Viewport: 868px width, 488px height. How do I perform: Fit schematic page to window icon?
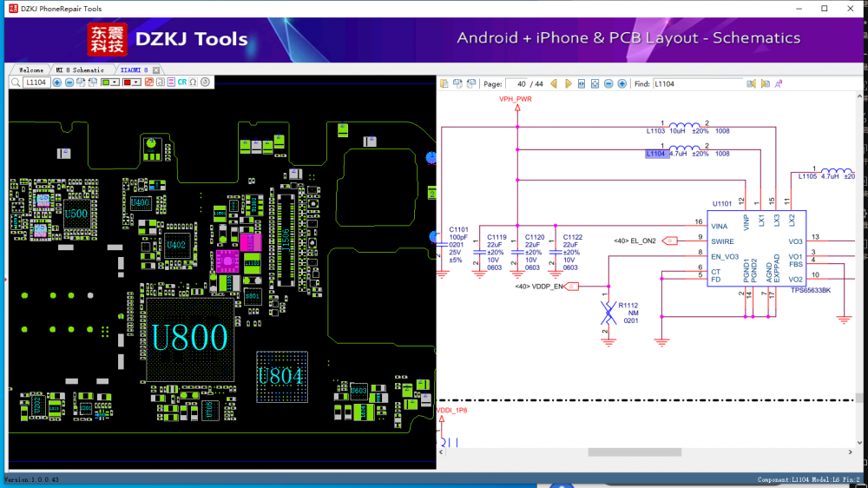coord(595,83)
